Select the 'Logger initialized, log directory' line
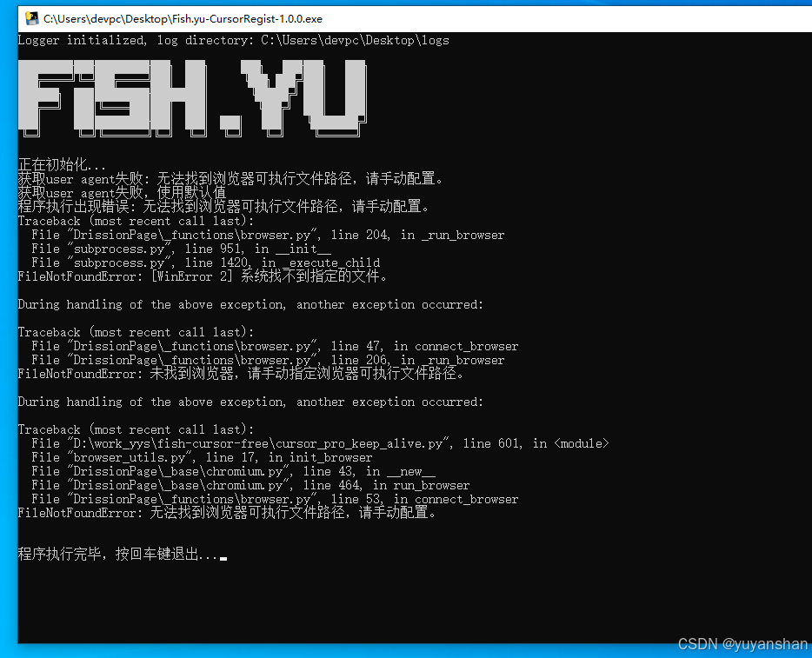The width and height of the screenshot is (812, 658). 234,40
